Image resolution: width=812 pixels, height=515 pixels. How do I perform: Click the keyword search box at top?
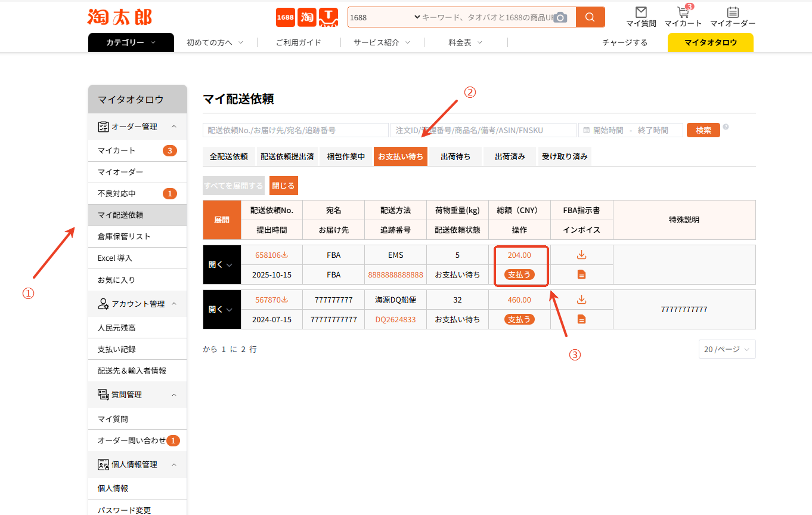coord(486,17)
